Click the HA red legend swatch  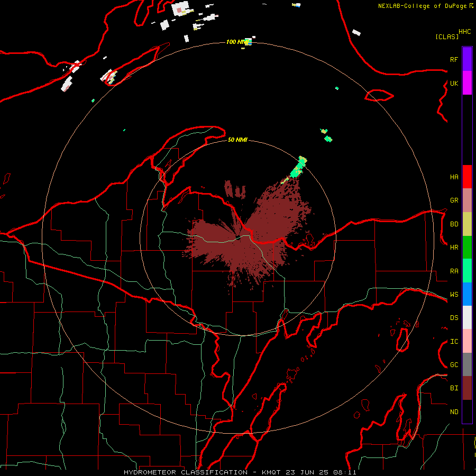click(x=467, y=177)
